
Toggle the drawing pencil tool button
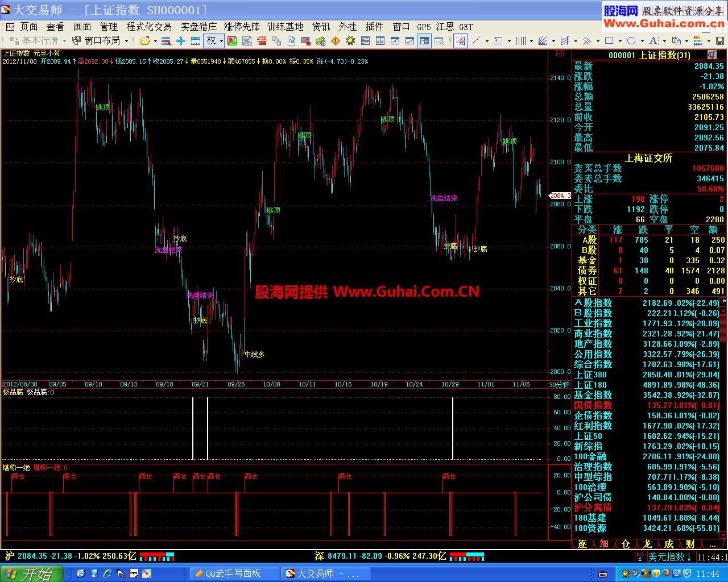click(x=461, y=41)
